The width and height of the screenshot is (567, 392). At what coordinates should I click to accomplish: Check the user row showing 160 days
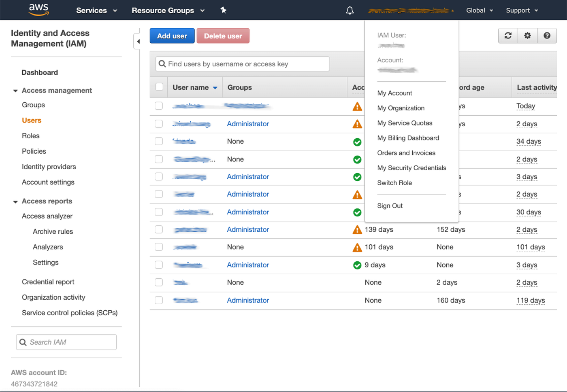[x=159, y=300]
